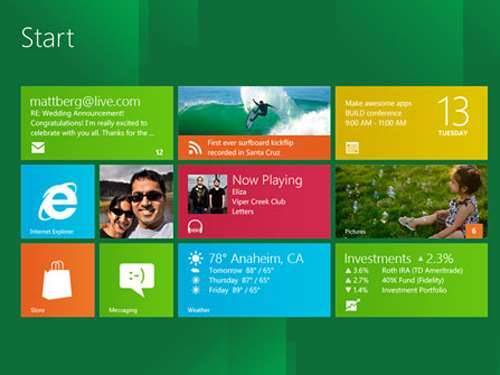Click the Eliza song title
500x375 pixels.
click(x=239, y=192)
